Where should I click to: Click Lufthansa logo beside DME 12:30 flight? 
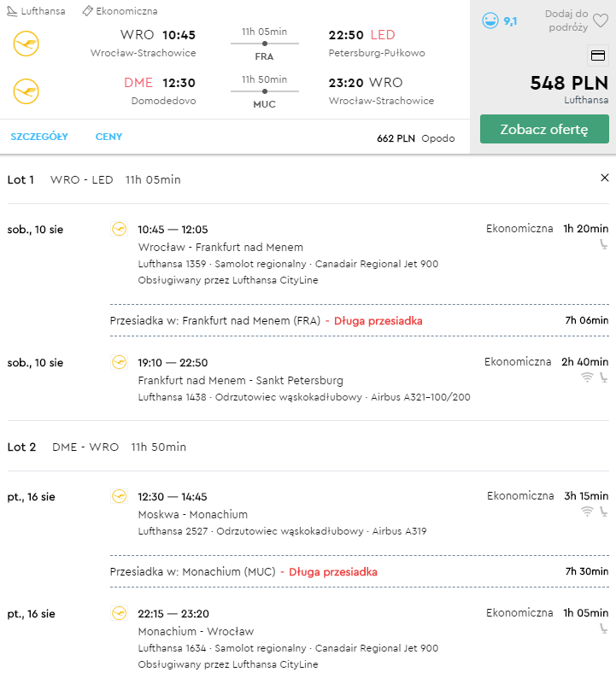pyautogui.click(x=26, y=91)
